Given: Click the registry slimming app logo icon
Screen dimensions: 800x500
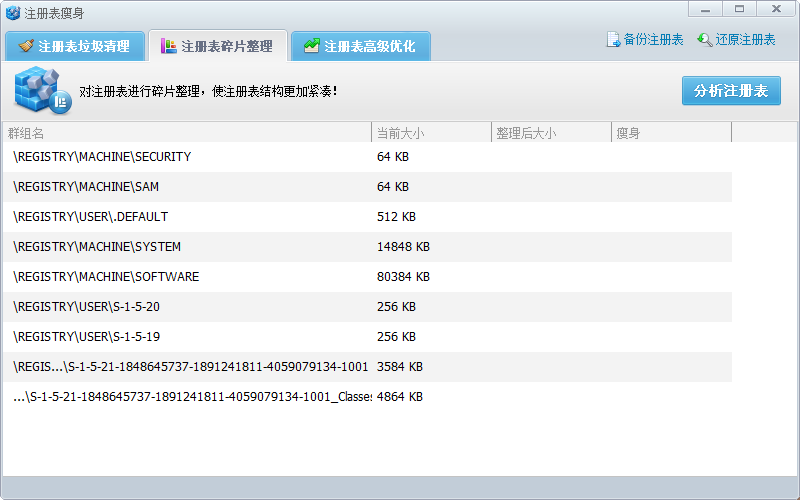Looking at the screenshot, I should 13,13.
